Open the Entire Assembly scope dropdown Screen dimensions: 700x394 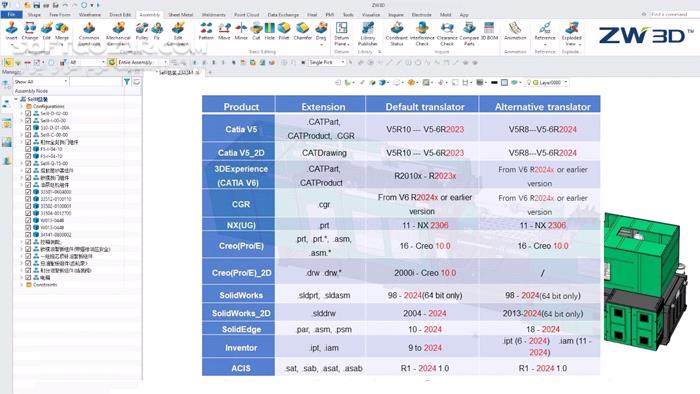point(142,62)
